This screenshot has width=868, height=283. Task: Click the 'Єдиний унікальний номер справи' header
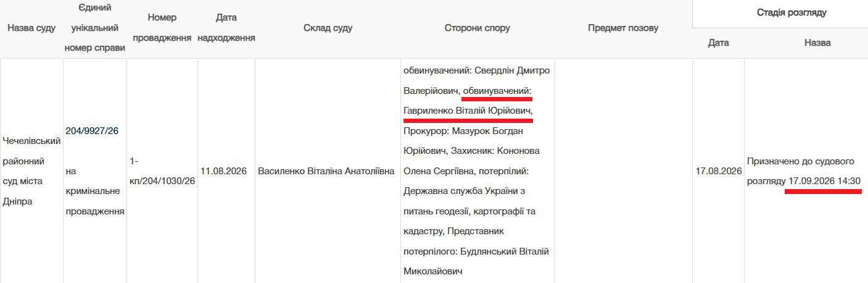[x=95, y=28]
